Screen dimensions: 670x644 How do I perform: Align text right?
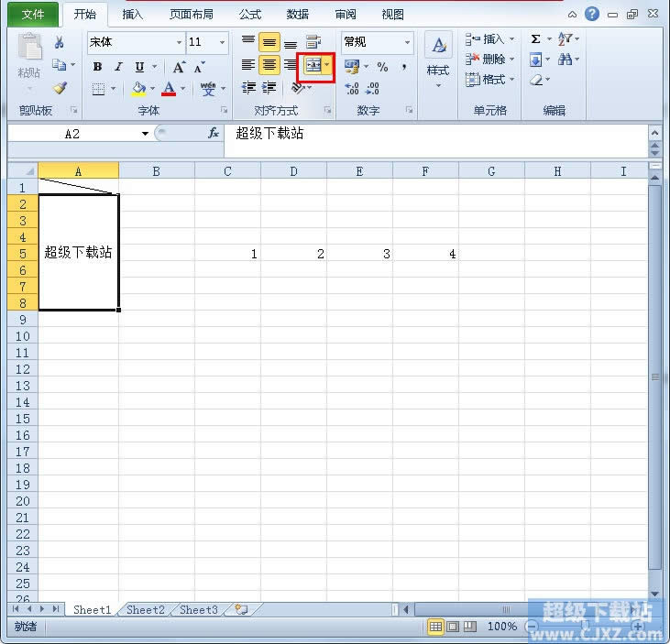coord(291,65)
